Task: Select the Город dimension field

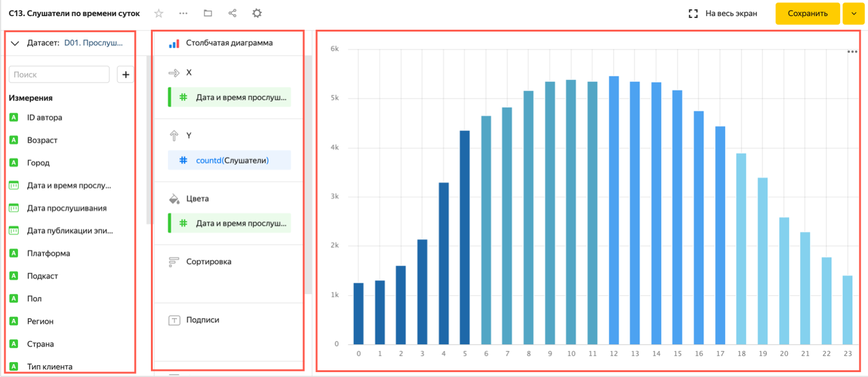Action: 38,163
